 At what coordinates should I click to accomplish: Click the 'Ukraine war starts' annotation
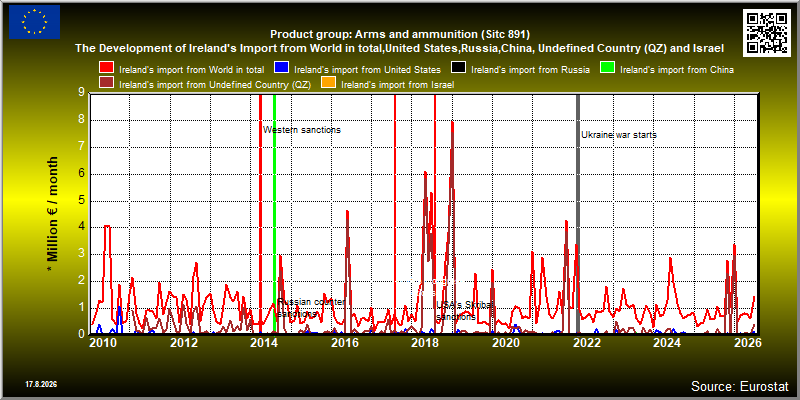click(619, 135)
